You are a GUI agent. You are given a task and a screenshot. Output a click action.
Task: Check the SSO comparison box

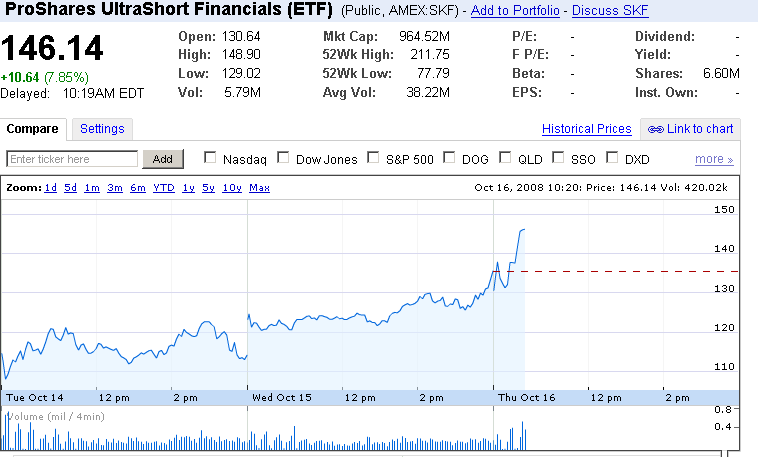[558, 158]
